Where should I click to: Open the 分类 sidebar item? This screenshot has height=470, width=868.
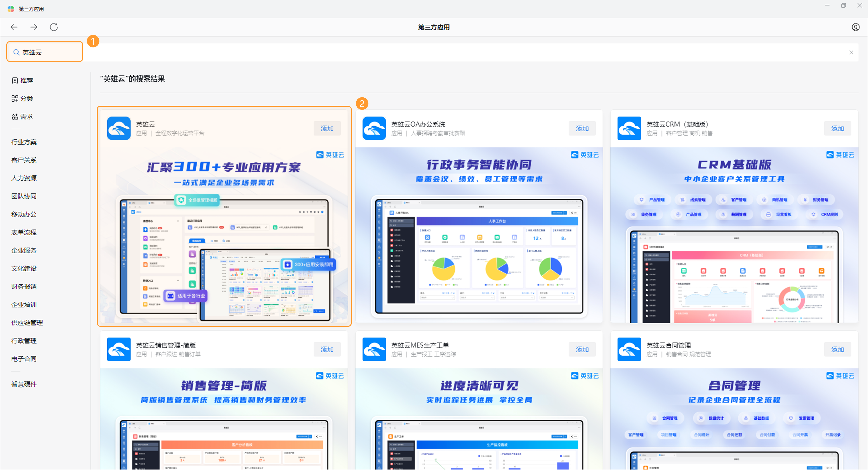[x=23, y=98]
